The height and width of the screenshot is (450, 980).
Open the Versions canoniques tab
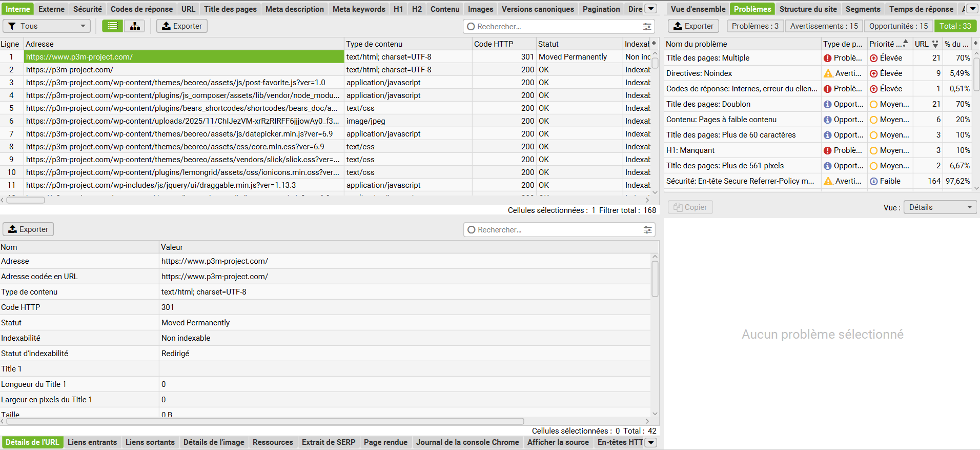click(x=538, y=9)
